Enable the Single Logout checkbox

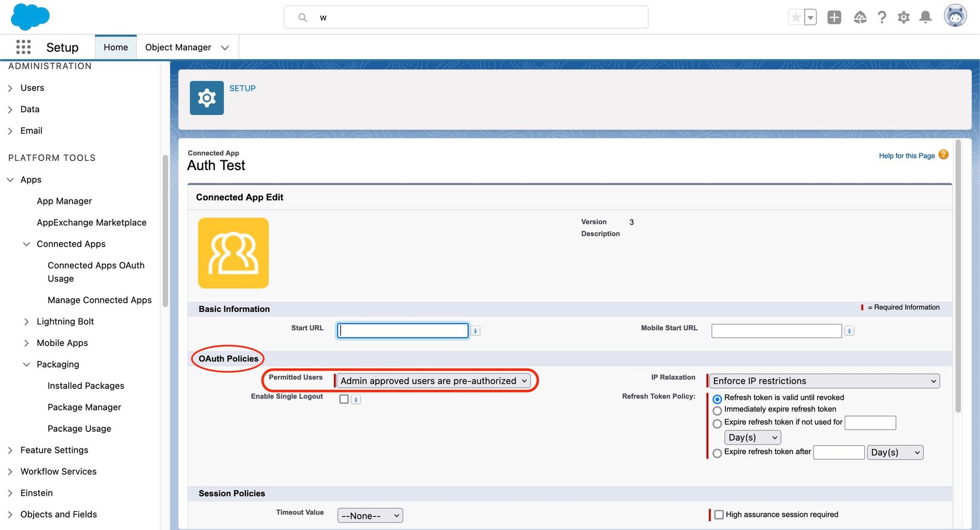(x=344, y=399)
